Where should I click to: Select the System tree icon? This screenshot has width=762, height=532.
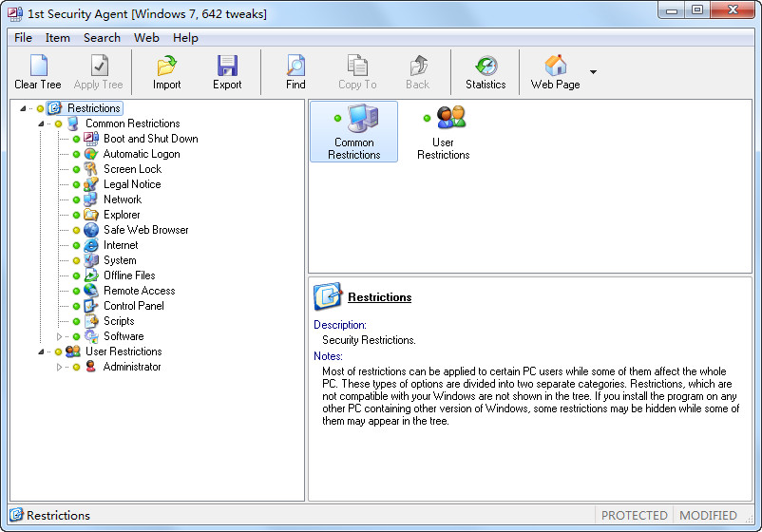click(91, 260)
